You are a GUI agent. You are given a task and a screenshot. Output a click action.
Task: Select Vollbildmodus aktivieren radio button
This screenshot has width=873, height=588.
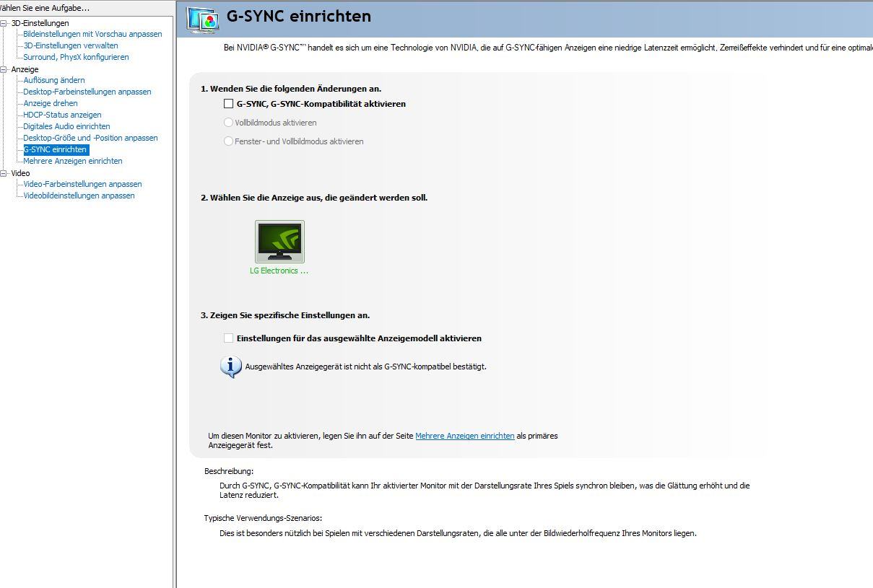point(229,123)
